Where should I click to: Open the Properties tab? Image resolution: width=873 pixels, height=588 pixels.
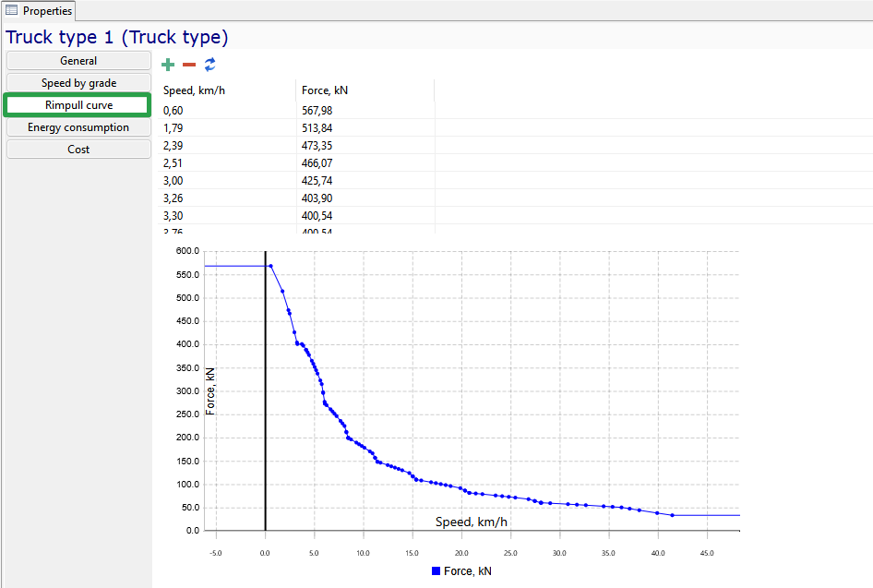[39, 10]
